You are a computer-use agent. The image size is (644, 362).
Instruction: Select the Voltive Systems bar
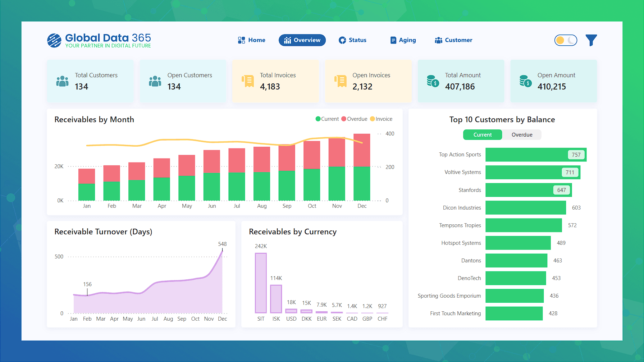[x=533, y=172]
